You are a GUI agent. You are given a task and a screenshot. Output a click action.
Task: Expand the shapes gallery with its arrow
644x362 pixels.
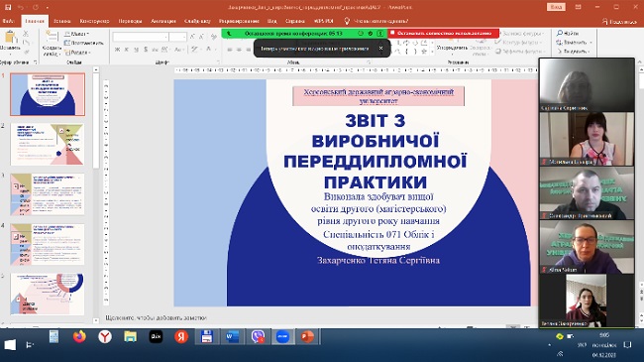tap(431, 52)
